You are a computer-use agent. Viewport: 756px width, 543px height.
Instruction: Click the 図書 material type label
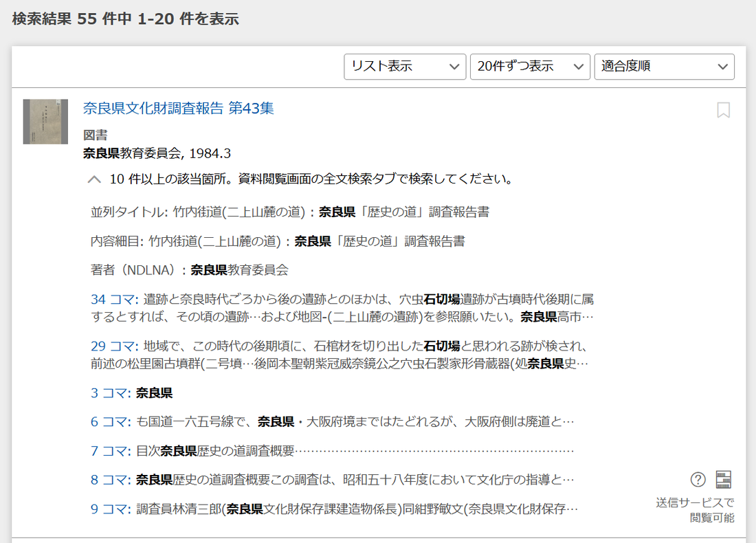coord(95,135)
